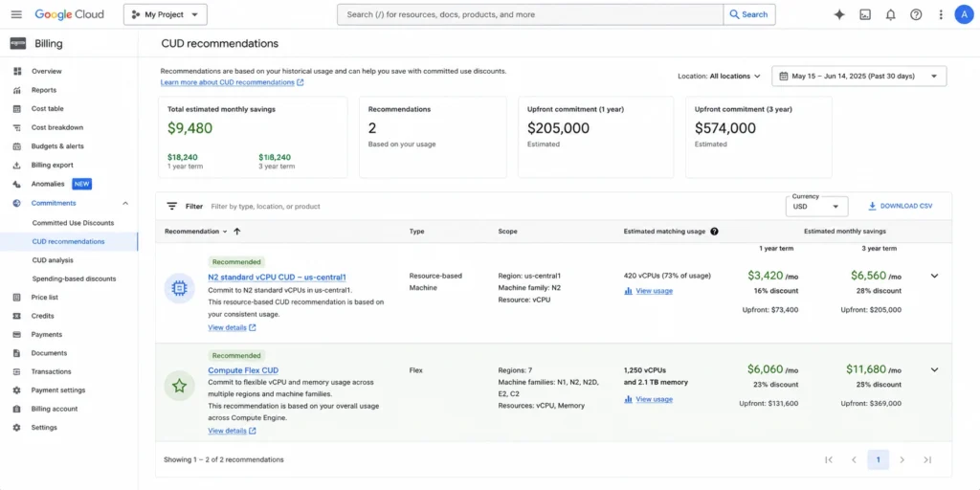Viewport: 980px width, 490px height.
Task: Go to first page pagination arrow
Action: coord(829,460)
